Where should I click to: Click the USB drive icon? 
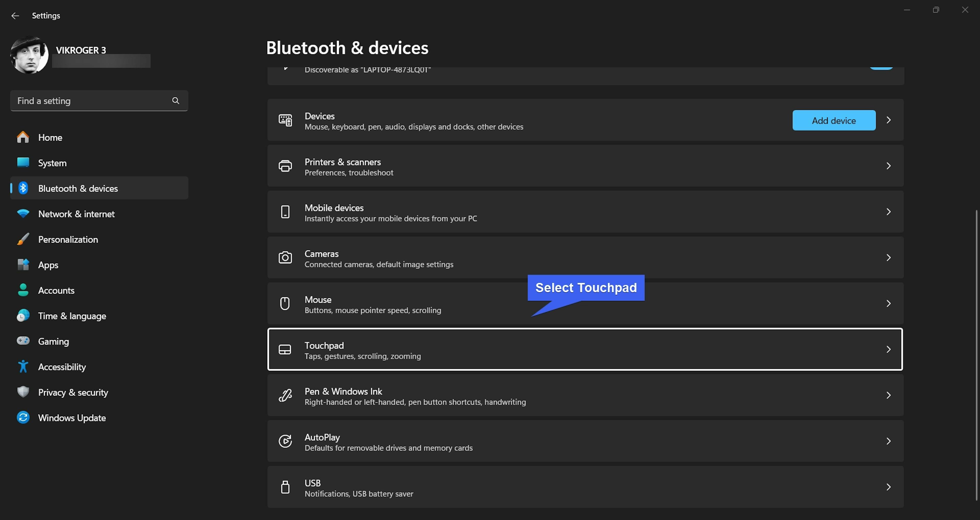click(285, 487)
